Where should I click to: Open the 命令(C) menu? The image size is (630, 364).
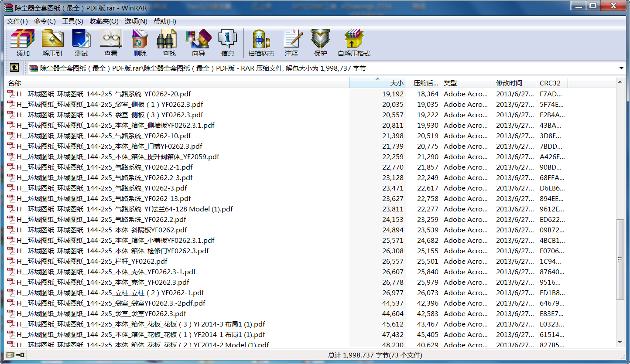(45, 21)
